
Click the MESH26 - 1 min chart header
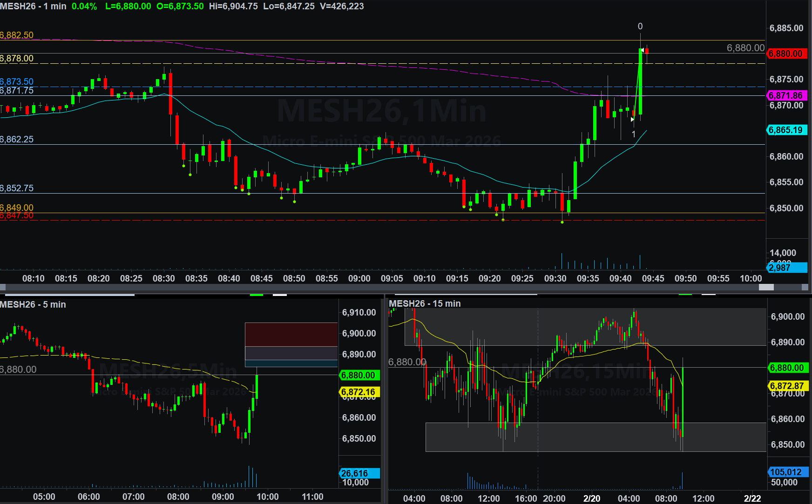click(34, 6)
